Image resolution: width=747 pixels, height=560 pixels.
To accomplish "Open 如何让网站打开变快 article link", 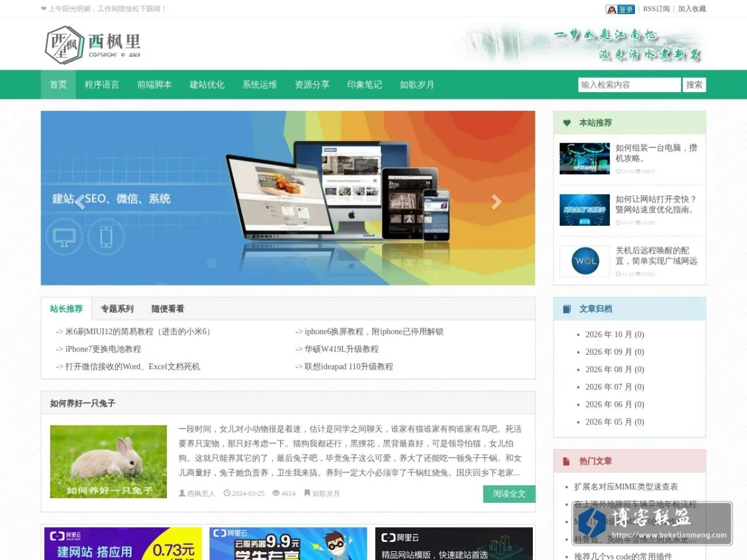I will click(x=657, y=204).
